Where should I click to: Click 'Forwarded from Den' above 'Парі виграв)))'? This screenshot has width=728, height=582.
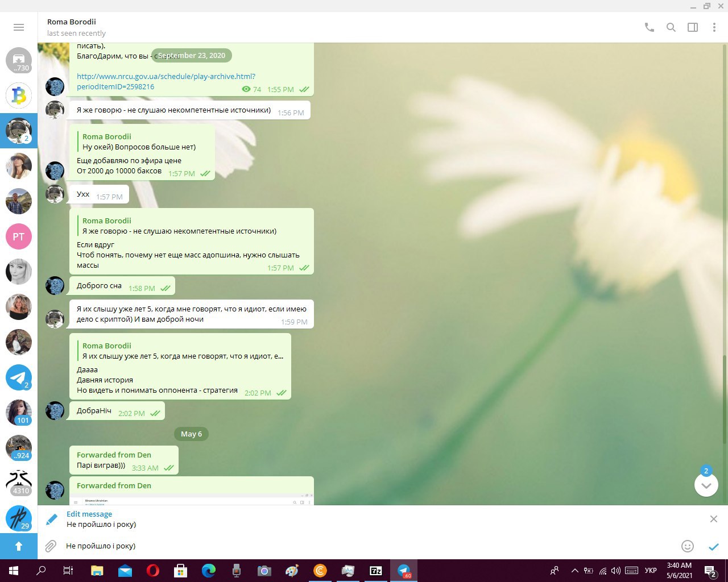coord(114,455)
